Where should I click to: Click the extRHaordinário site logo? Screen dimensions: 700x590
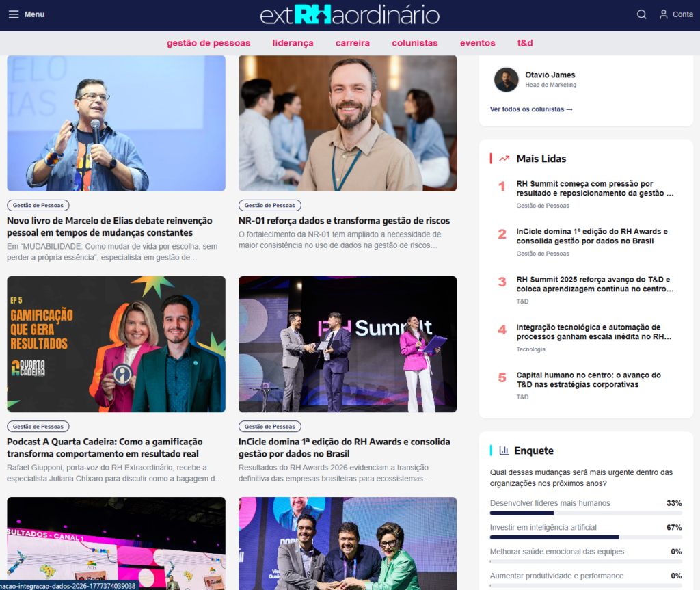(349, 15)
